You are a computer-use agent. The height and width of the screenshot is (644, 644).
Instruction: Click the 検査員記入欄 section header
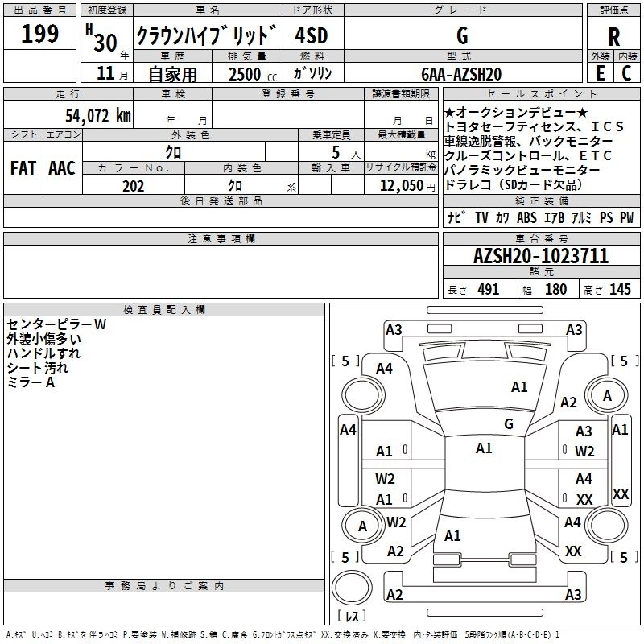click(x=164, y=310)
